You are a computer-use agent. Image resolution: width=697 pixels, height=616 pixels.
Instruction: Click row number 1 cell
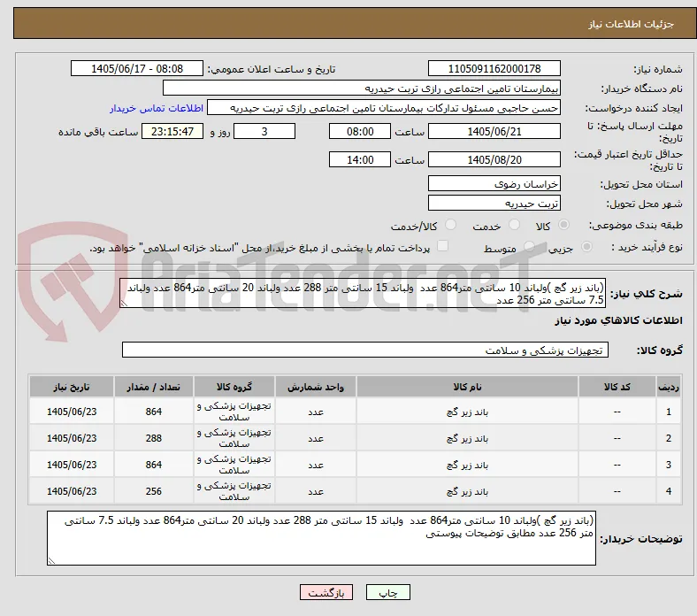click(x=669, y=412)
